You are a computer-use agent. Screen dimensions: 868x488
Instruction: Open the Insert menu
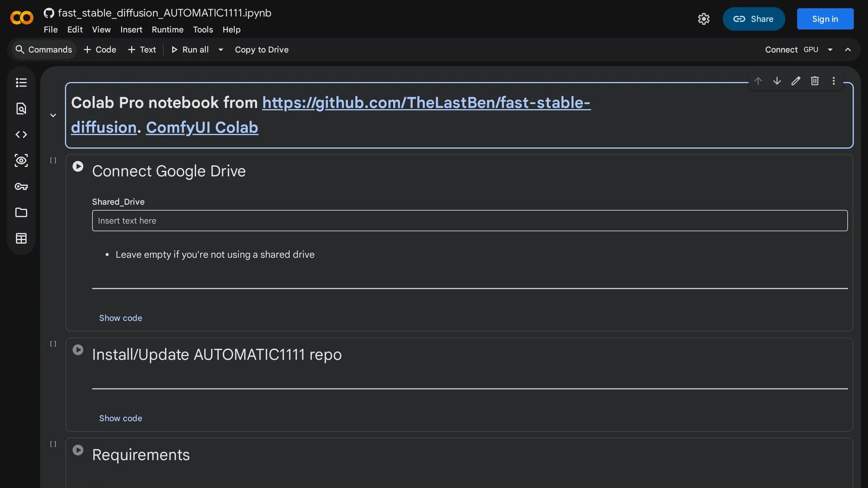[131, 30]
